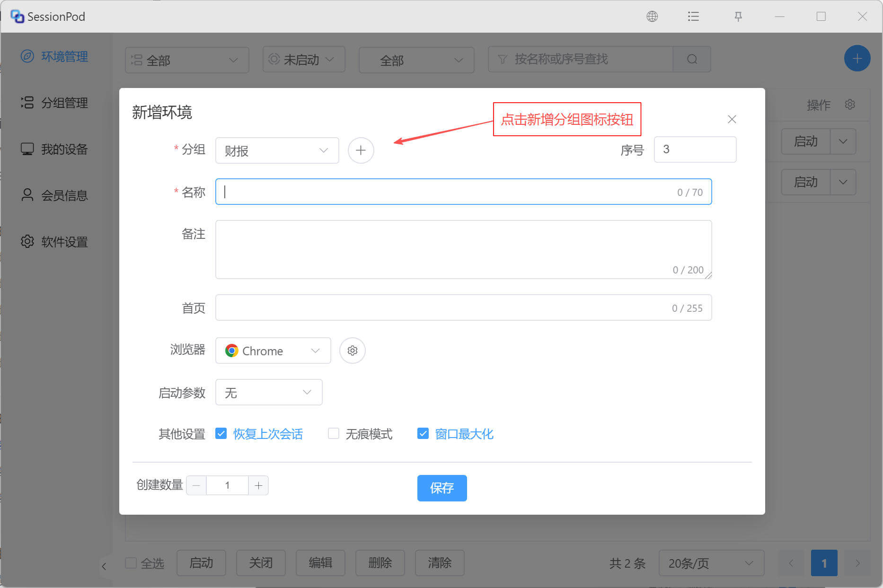Open the 浏览器 Chrome dropdown
Screen dimensions: 883x588
point(273,351)
